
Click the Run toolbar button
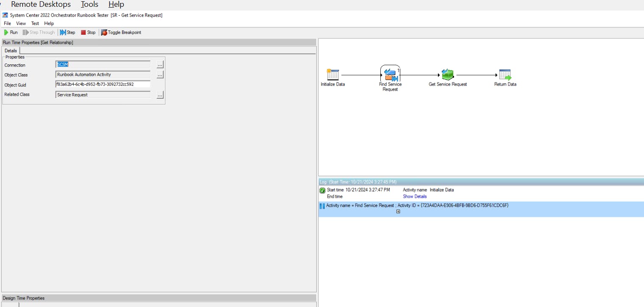[x=11, y=32]
